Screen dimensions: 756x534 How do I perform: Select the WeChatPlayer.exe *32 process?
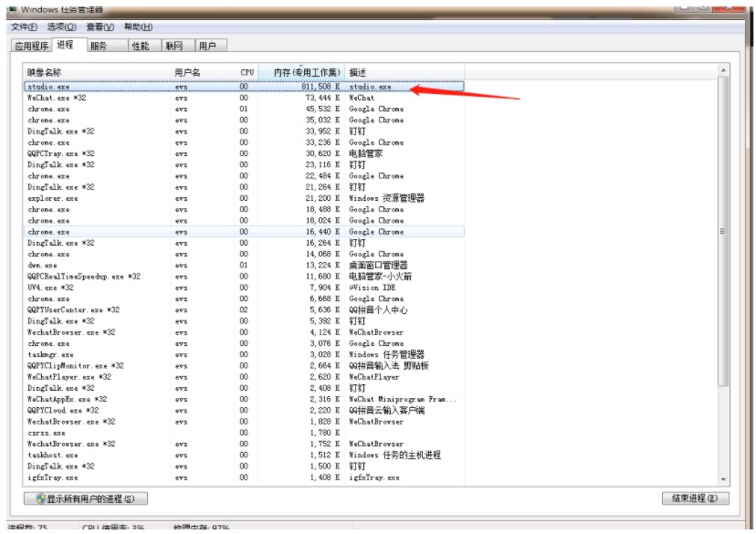click(x=244, y=377)
